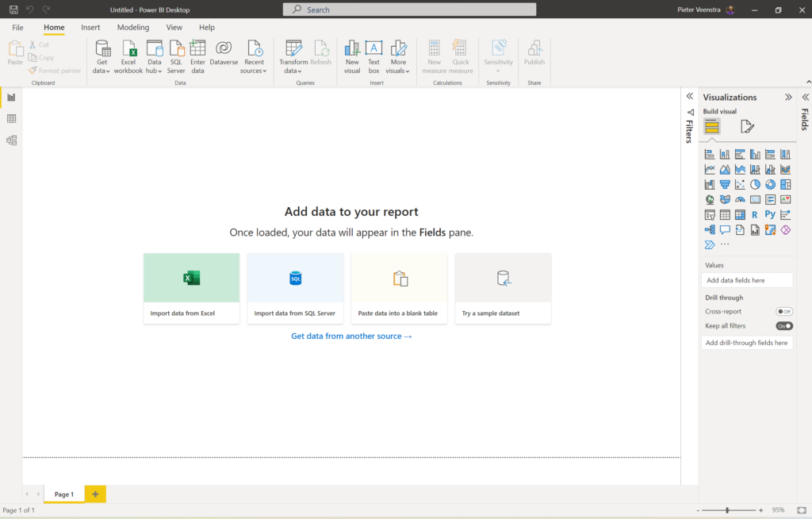Add a New visual from ribbon
Image resolution: width=812 pixels, height=519 pixels.
click(x=352, y=57)
